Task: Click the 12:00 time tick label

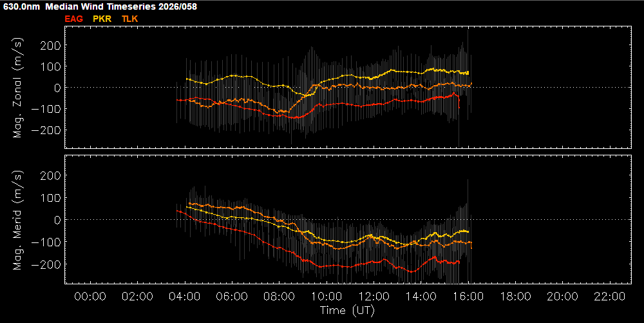Action: (x=374, y=297)
